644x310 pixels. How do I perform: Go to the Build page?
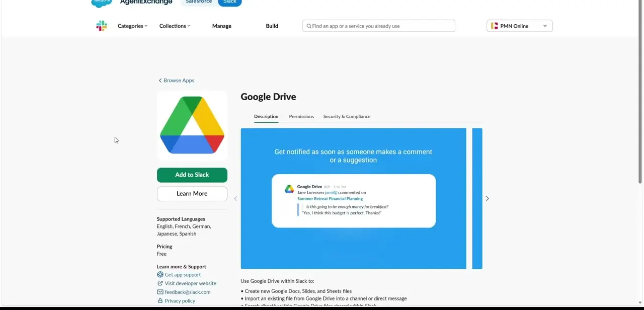tap(272, 26)
